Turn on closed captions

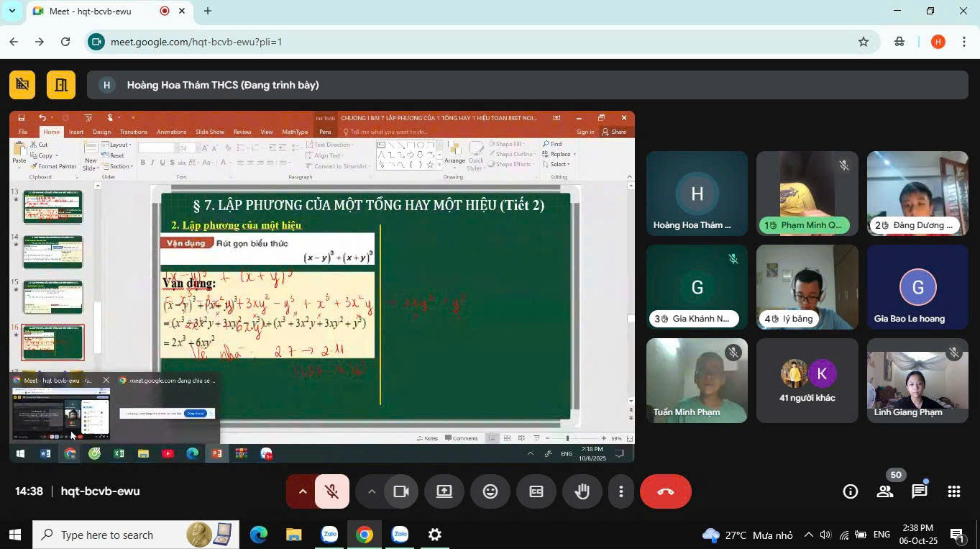536,491
